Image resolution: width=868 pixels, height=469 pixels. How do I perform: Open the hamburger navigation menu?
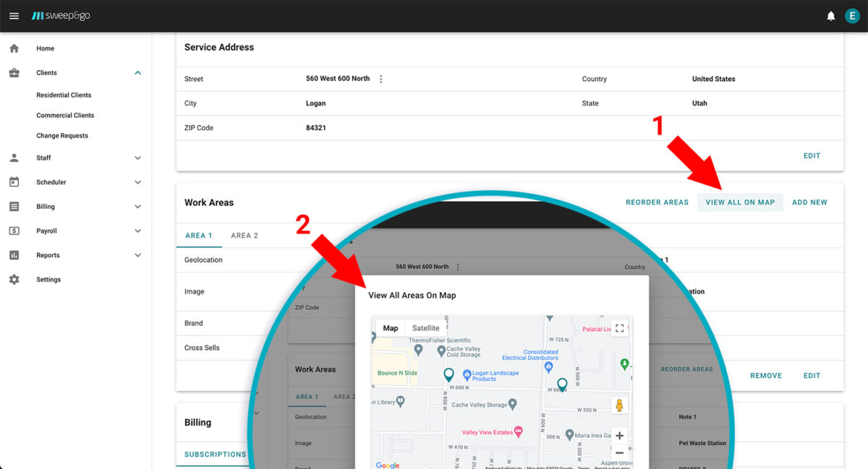pyautogui.click(x=14, y=16)
